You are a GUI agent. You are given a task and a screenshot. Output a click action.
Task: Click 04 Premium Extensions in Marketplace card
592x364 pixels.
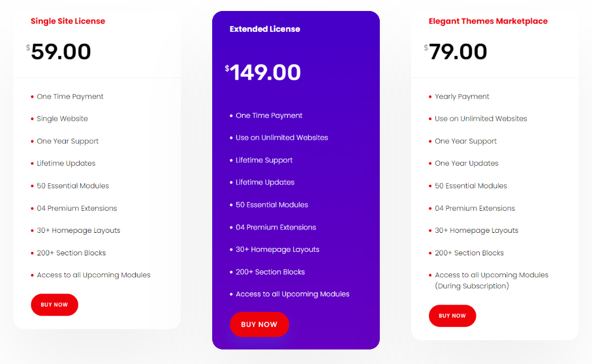(x=475, y=208)
